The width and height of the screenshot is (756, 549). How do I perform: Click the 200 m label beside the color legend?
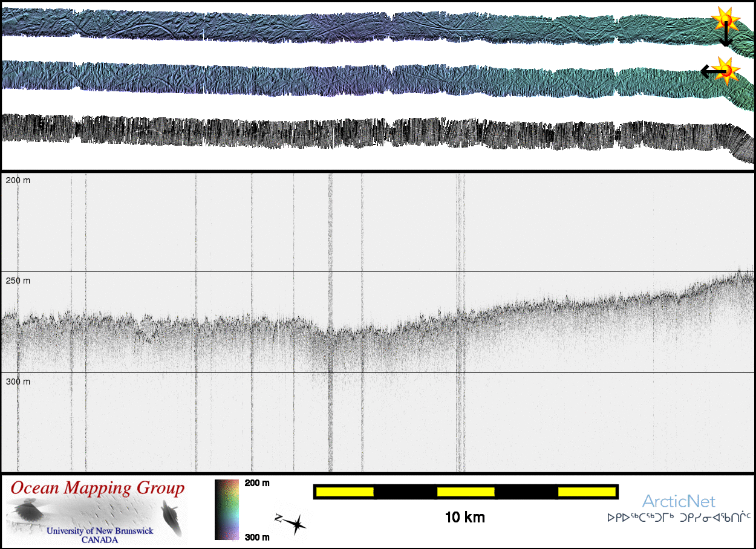click(x=257, y=483)
